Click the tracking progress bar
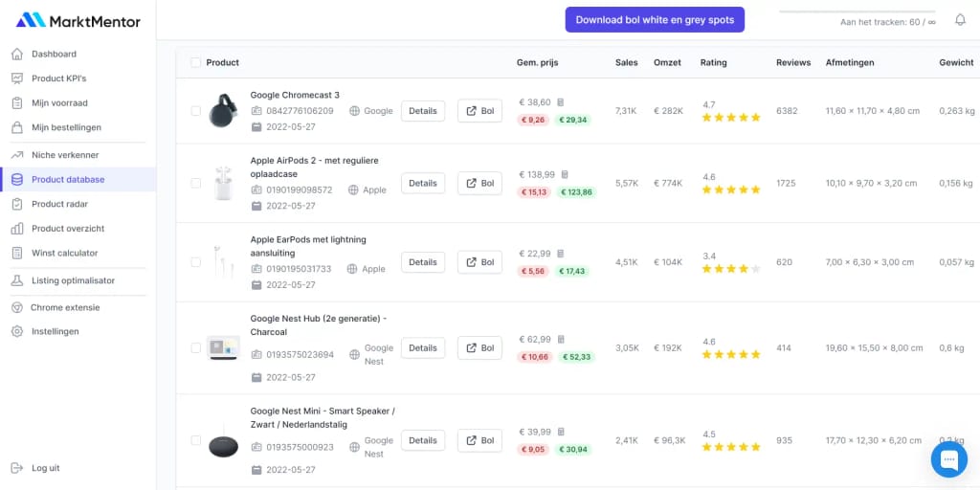980x490 pixels. (x=857, y=11)
